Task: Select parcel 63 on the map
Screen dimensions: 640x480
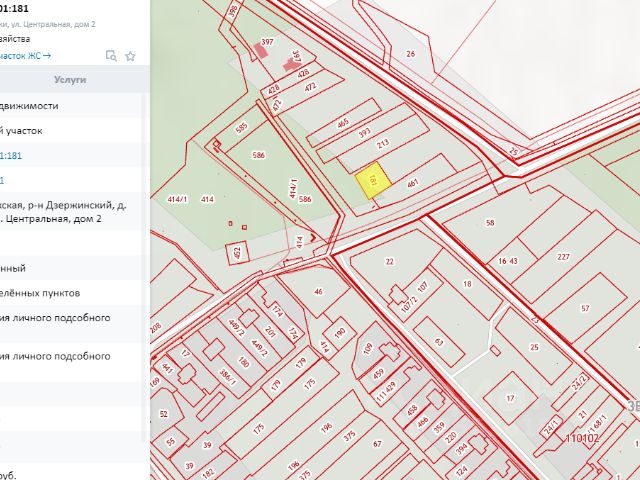Action: pos(438,339)
